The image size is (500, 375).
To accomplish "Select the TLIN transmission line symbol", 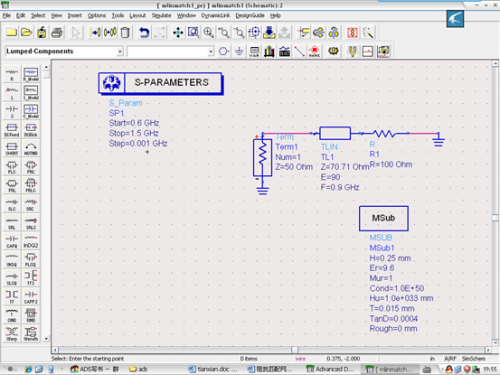I will coord(335,133).
